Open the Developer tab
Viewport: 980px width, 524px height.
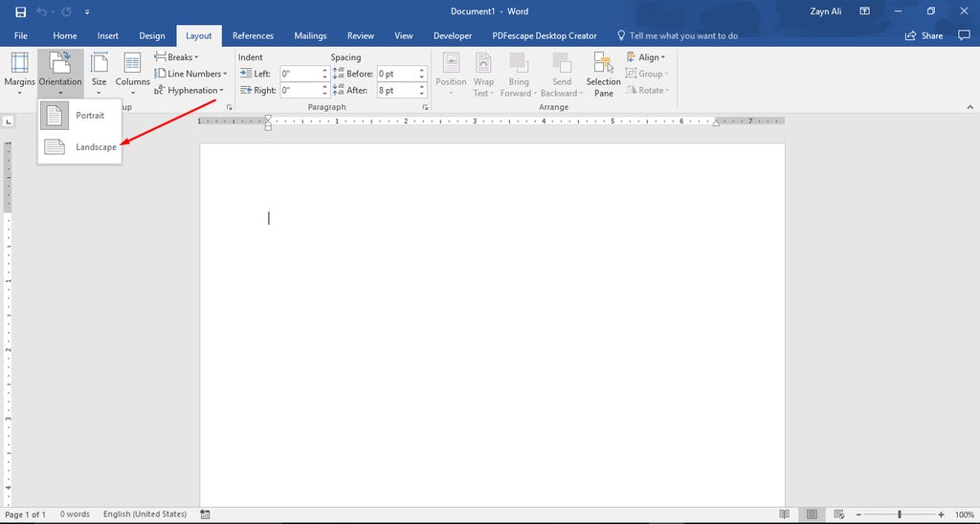(453, 35)
